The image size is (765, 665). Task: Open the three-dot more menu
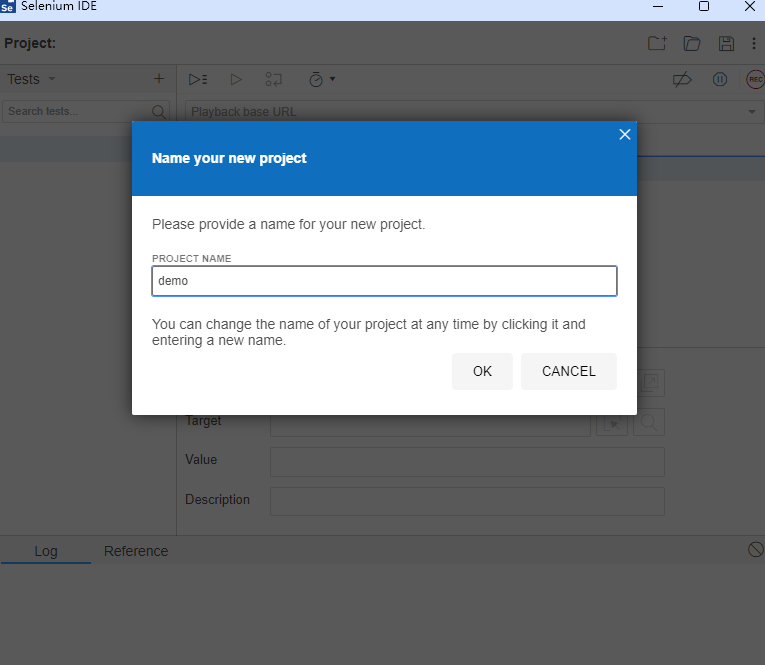754,43
